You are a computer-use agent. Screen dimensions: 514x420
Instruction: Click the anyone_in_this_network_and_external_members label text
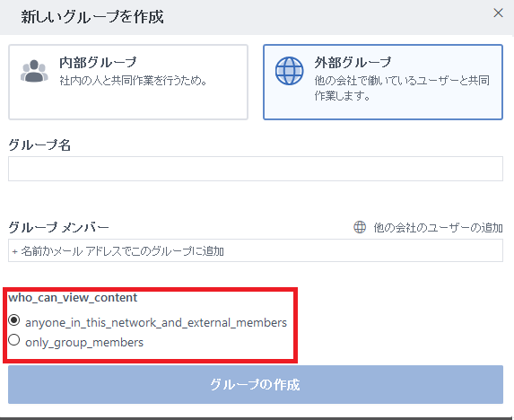156,323
